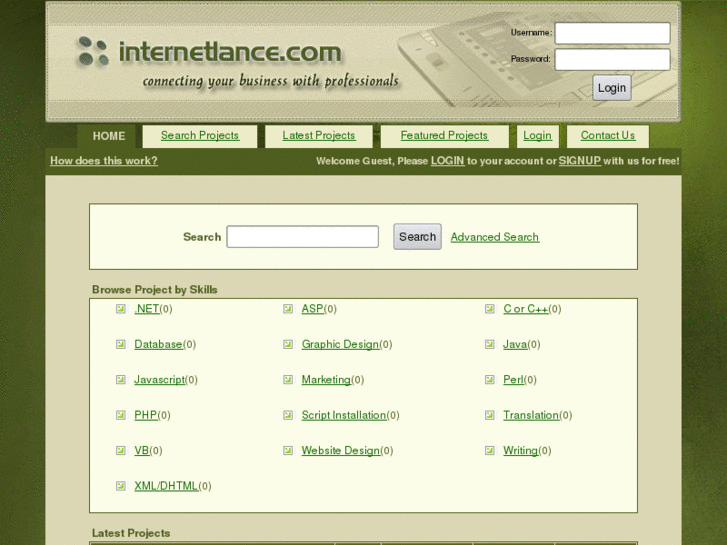Browse Writing projects link
The height and width of the screenshot is (545, 727).
tap(521, 450)
